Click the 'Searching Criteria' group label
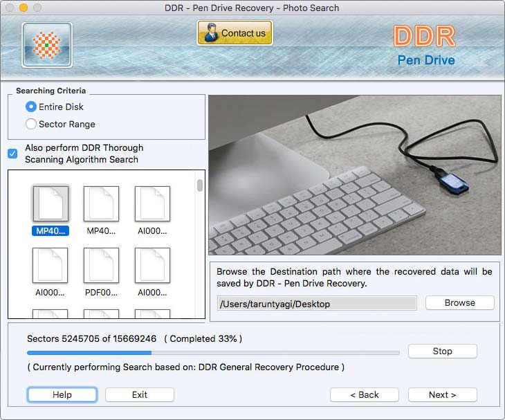 [x=51, y=91]
